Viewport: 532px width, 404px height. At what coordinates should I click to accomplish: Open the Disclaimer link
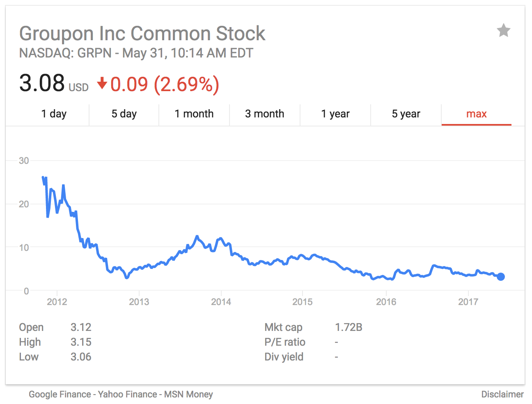click(502, 395)
